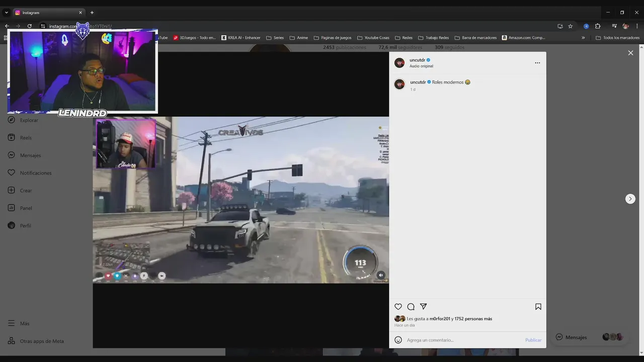Close the post viewer with X

click(x=630, y=53)
